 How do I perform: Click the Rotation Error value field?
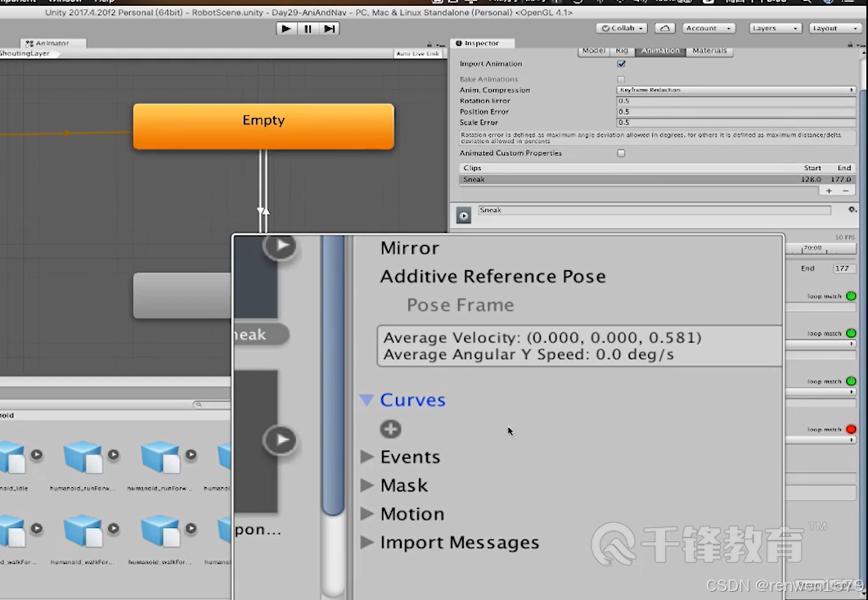coord(736,101)
